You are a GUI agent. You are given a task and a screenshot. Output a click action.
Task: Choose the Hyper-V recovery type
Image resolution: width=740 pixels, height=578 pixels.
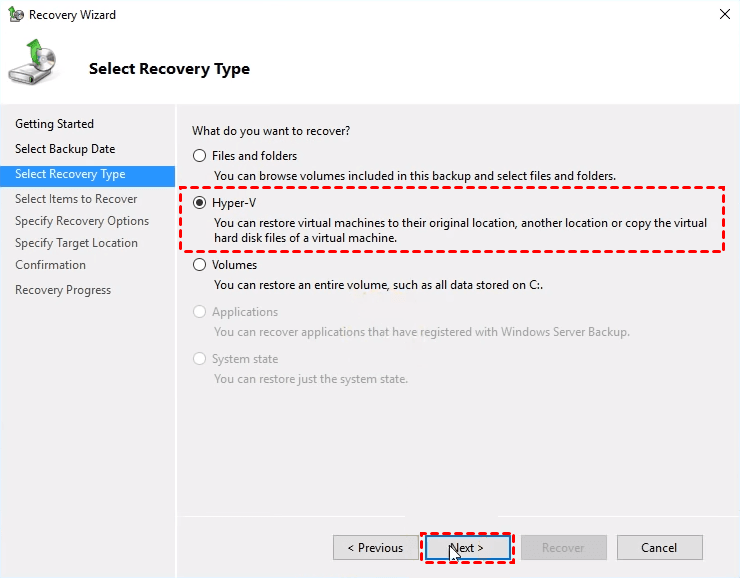[200, 203]
